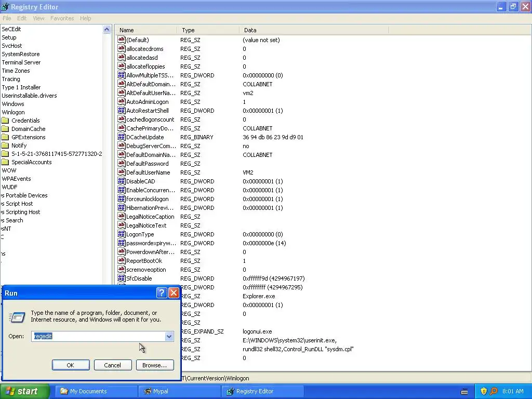Click the DWORD icon of LogonType value

coord(122,234)
